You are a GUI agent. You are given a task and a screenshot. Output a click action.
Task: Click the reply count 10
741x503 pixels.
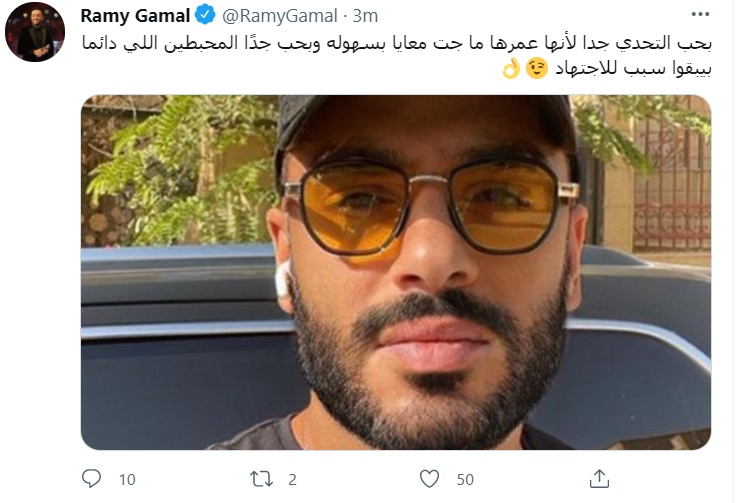(x=127, y=480)
